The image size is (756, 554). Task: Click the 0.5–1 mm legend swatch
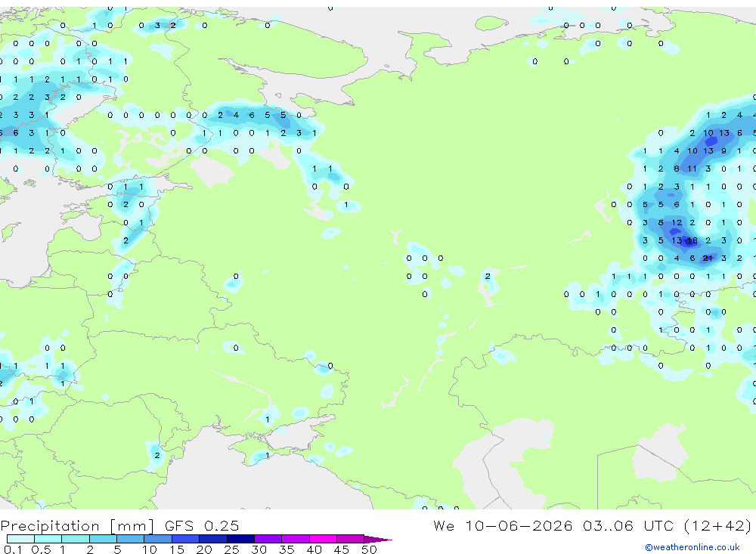coord(48,539)
